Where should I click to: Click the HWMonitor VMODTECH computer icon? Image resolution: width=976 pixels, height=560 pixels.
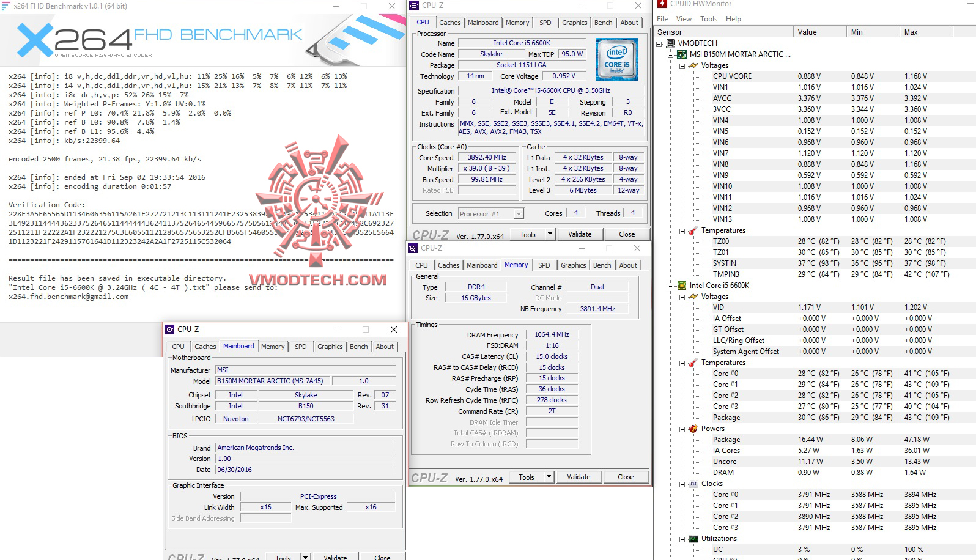click(x=670, y=43)
